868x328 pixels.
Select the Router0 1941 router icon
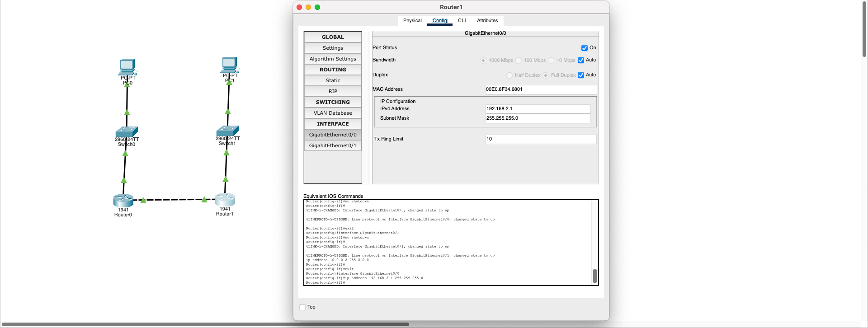point(123,200)
